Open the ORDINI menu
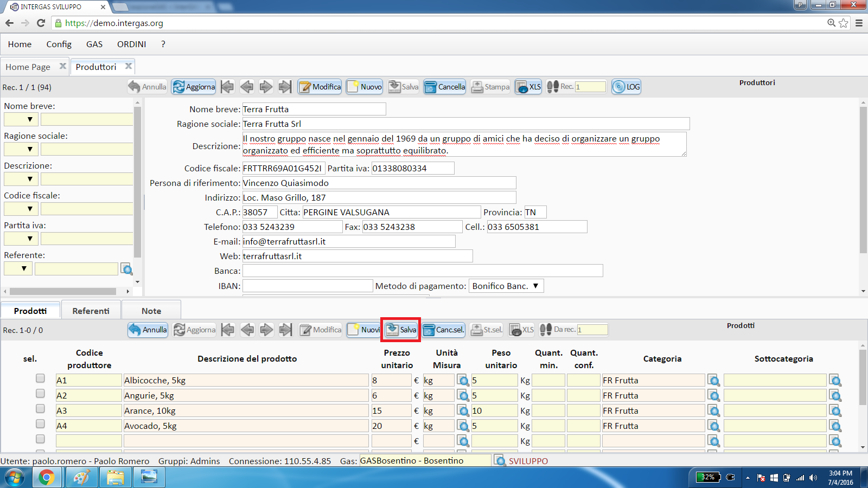Screen dimensions: 868x488 pos(131,44)
